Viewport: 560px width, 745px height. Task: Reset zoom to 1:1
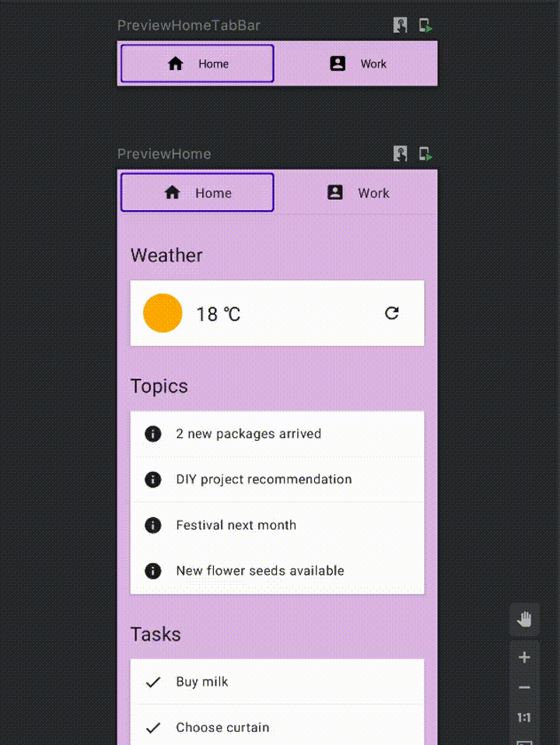click(x=524, y=718)
